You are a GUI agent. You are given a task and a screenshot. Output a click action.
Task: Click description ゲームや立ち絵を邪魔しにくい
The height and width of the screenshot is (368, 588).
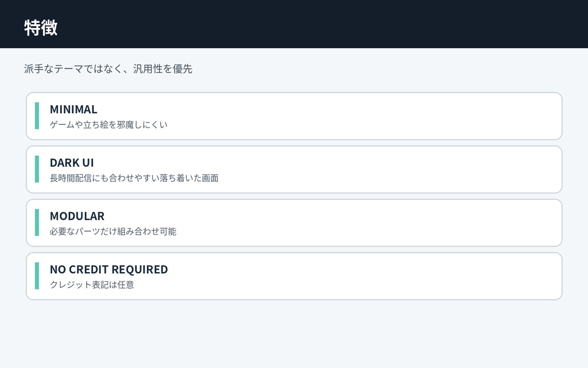point(109,125)
